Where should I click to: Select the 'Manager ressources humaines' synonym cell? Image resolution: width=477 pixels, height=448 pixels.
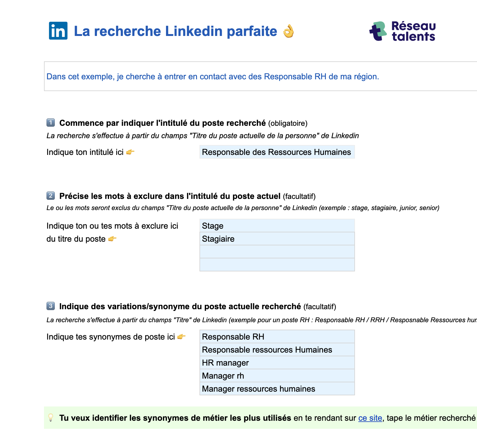[277, 389]
